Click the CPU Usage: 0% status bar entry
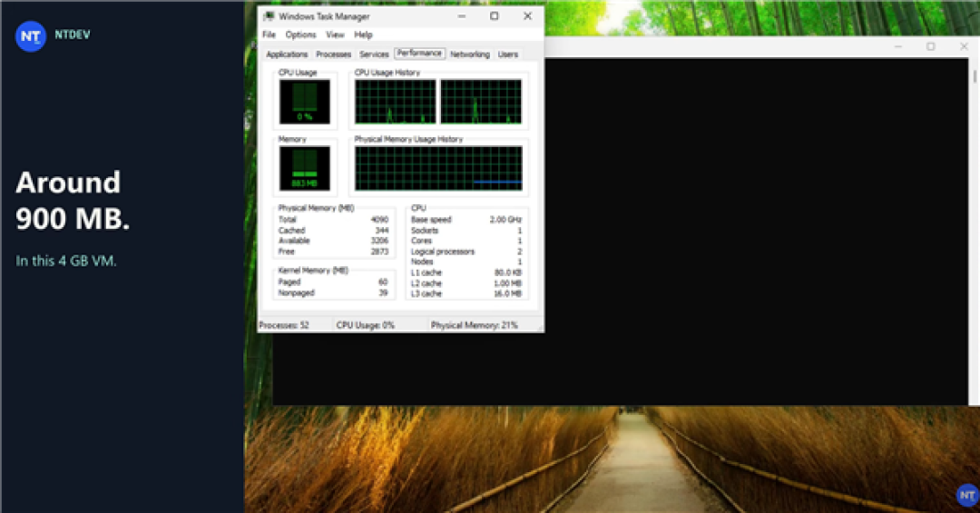The height and width of the screenshot is (513, 980). (x=365, y=325)
